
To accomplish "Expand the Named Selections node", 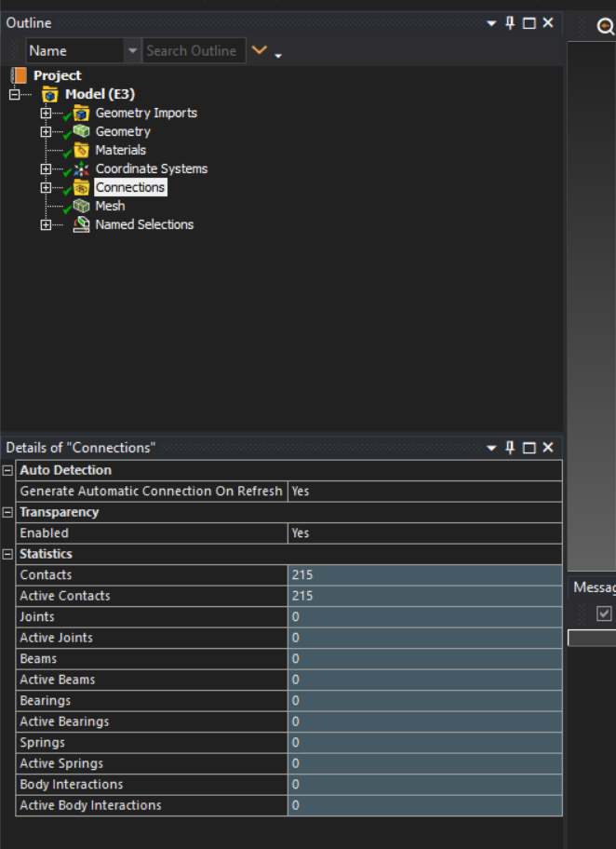I will tap(46, 224).
